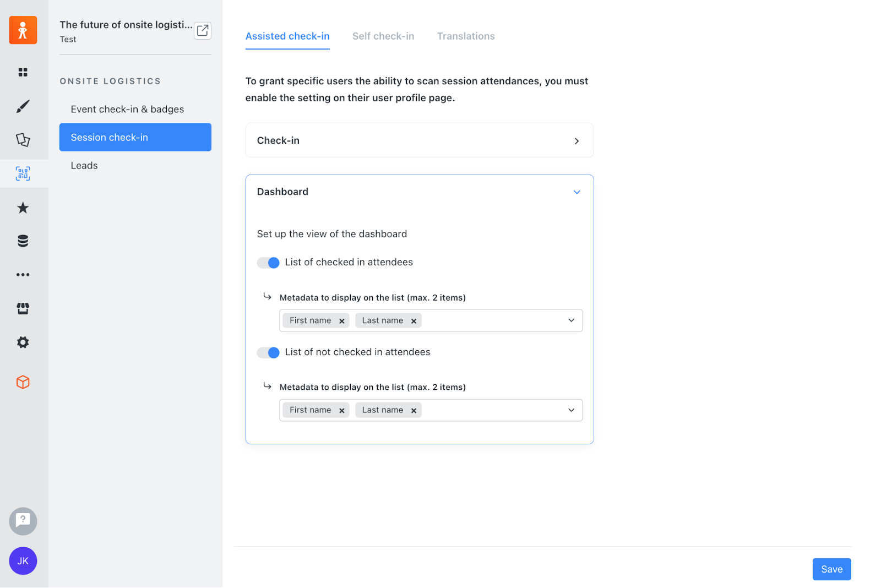Switch to the Self check-in tab
Image resolution: width=881 pixels, height=588 pixels.
point(383,36)
